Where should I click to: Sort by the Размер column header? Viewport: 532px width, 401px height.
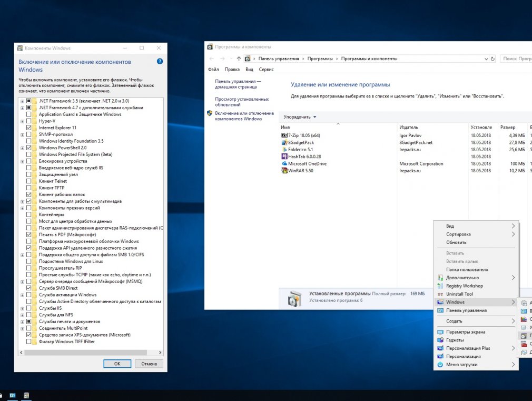(x=513, y=128)
